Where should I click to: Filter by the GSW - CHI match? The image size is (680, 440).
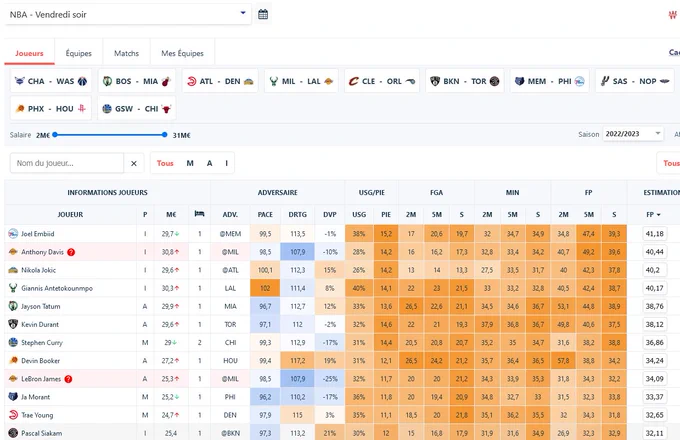pyautogui.click(x=137, y=108)
